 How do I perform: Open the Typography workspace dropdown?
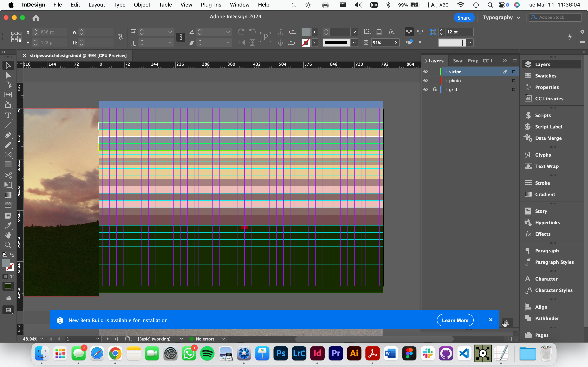coord(501,18)
